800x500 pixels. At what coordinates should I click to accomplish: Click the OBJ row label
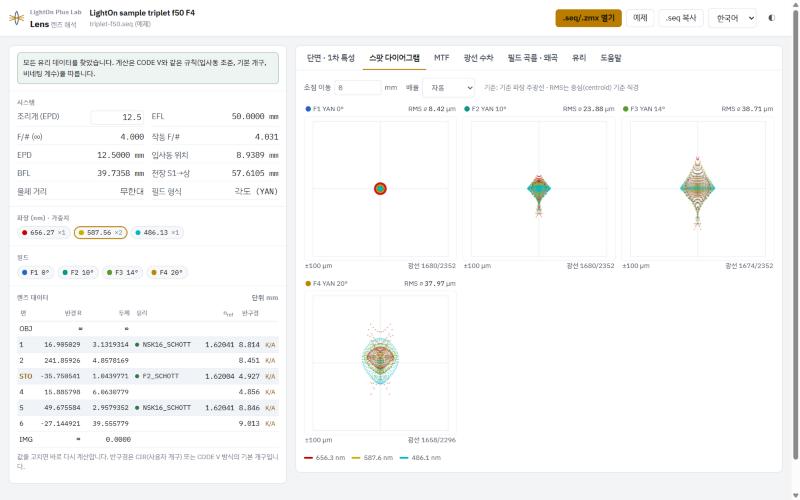pos(26,329)
